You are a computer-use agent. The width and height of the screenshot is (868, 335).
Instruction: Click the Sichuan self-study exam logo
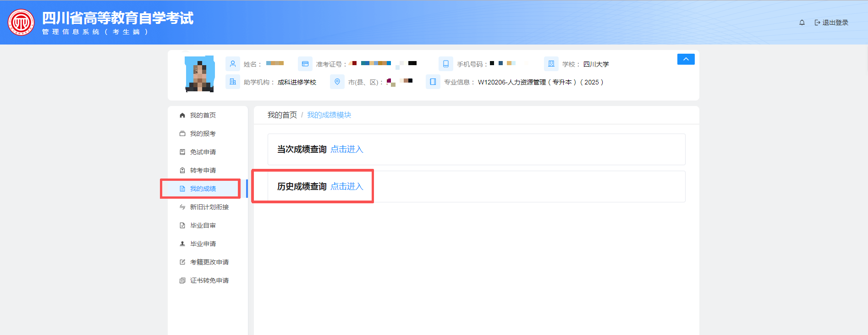coord(21,22)
